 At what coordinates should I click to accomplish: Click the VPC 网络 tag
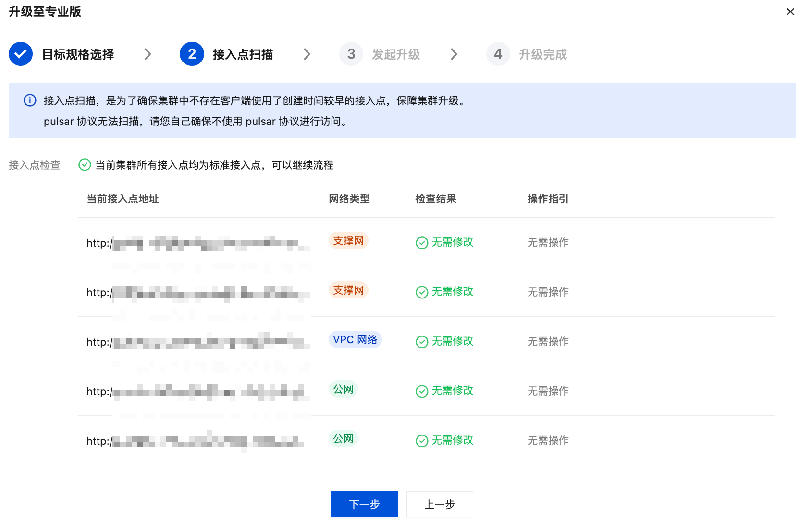pos(355,339)
